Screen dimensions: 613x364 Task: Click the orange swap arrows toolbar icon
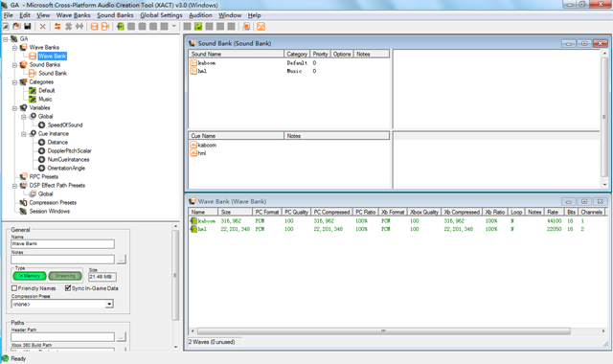57,26
